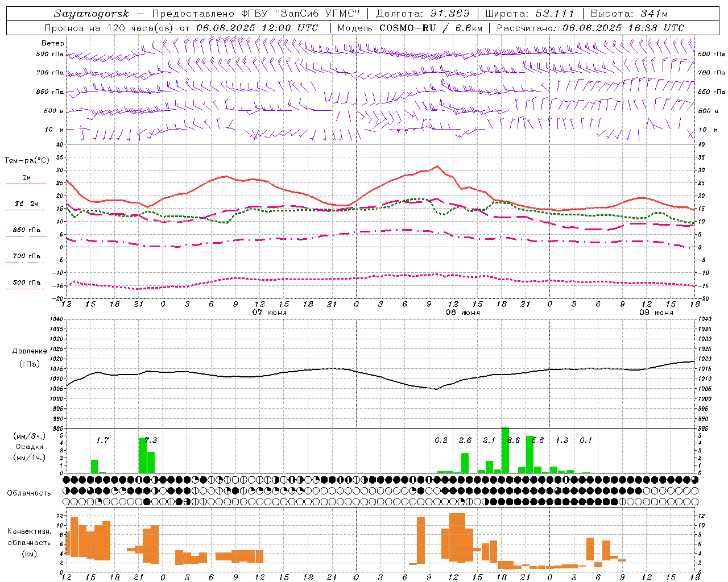728x582 pixels.
Task: Click the 5.6 precipitation total
Action: [538, 440]
